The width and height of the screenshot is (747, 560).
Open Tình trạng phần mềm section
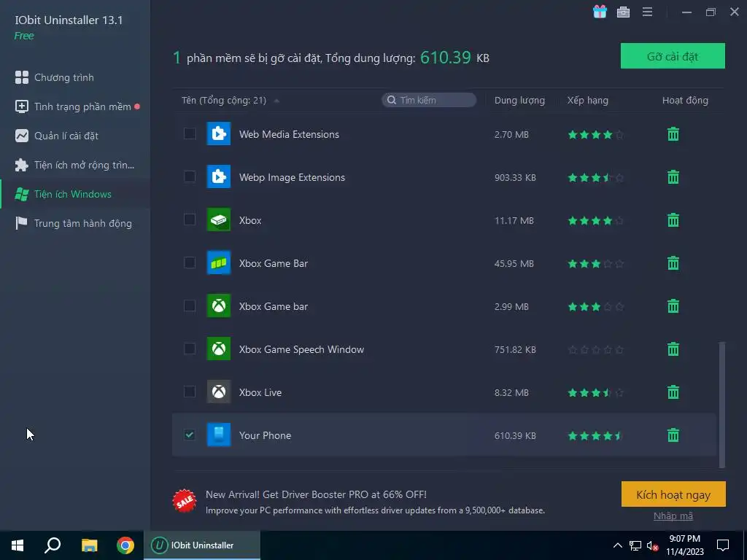pos(75,106)
